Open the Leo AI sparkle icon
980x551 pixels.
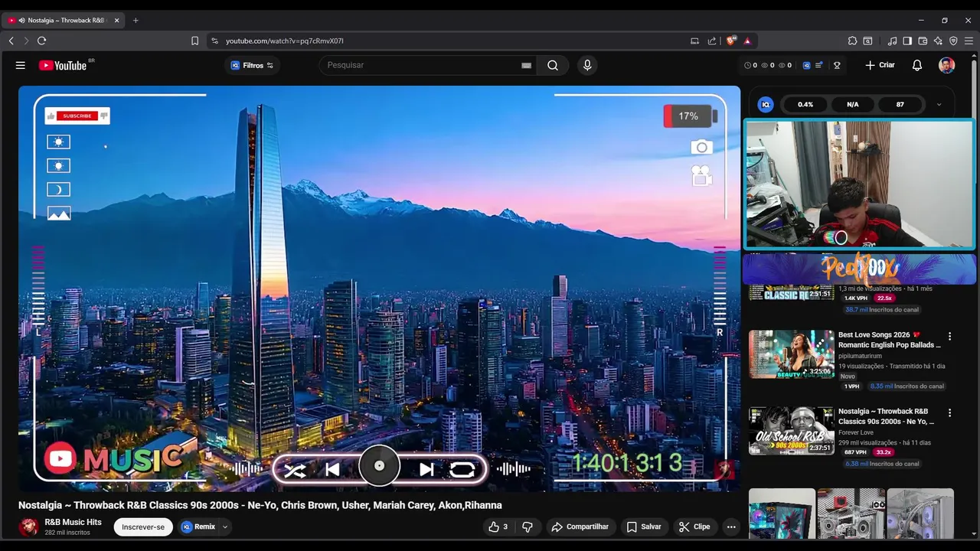tap(938, 41)
